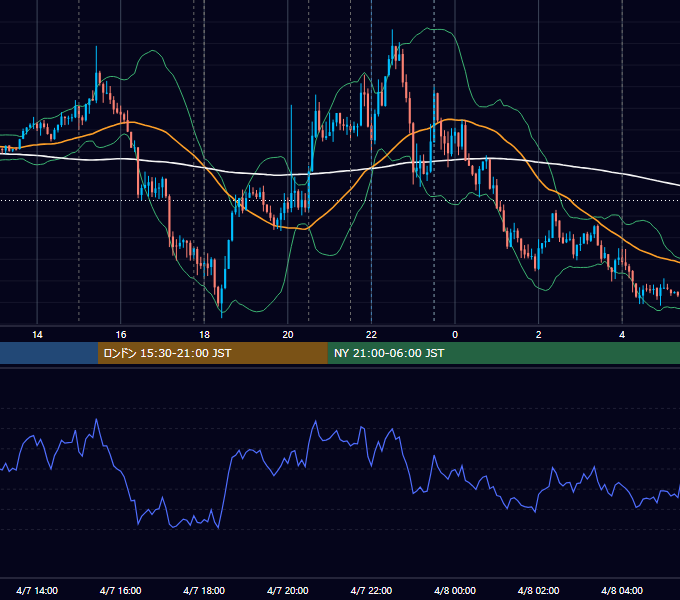Click the 18 hour label on chart axis

204,335
